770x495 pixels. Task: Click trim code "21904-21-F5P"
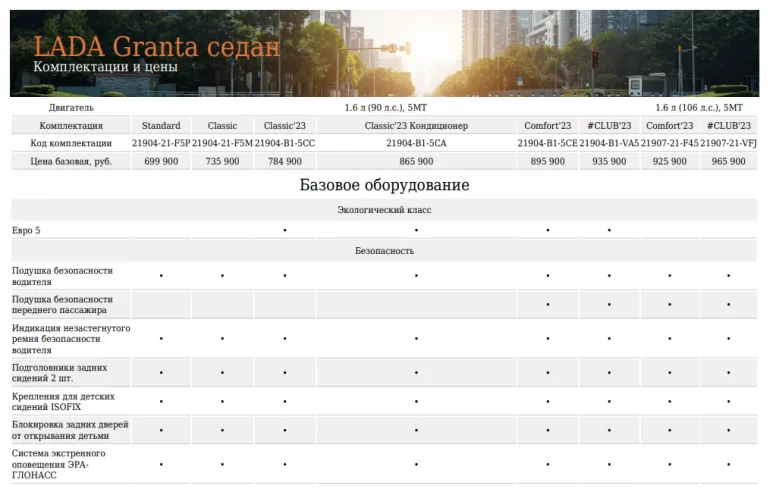click(161, 143)
